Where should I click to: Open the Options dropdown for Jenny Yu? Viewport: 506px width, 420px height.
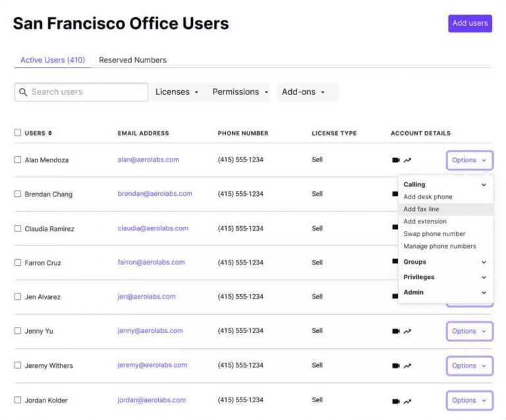469,331
